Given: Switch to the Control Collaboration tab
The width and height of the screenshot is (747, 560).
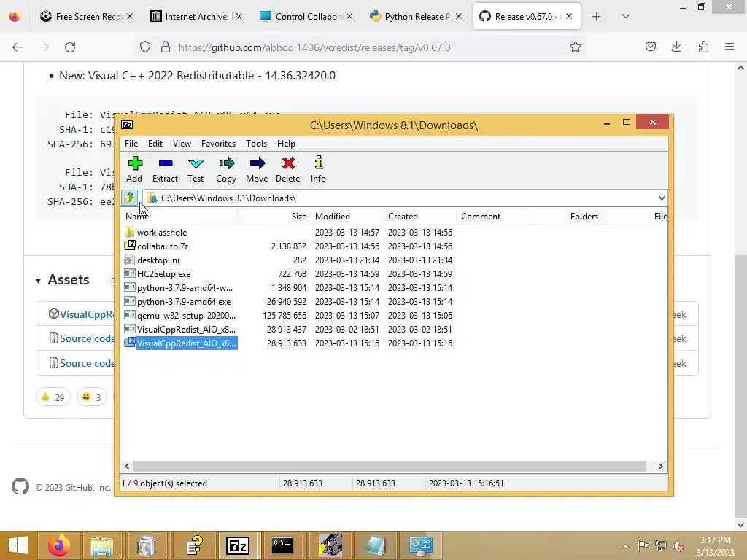Looking at the screenshot, I should pos(305,16).
